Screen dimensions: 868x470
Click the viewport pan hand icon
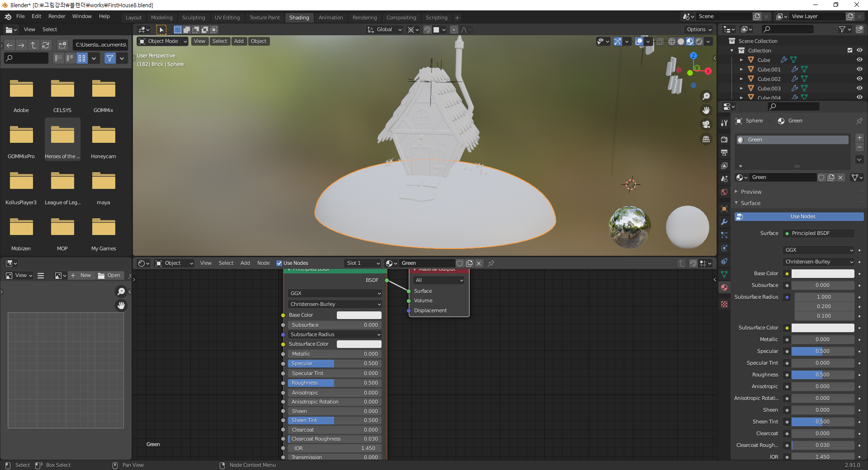(x=706, y=110)
